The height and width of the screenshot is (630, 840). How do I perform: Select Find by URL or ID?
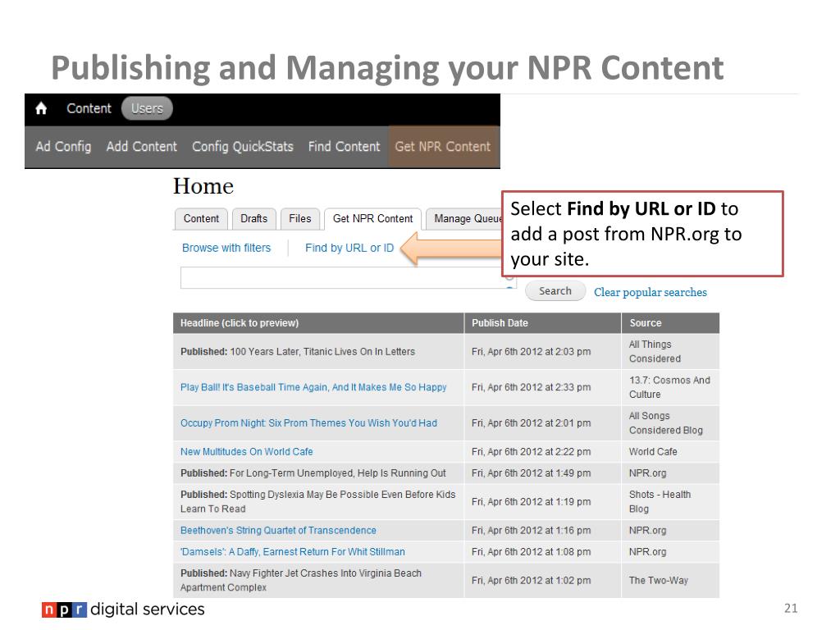[x=349, y=248]
